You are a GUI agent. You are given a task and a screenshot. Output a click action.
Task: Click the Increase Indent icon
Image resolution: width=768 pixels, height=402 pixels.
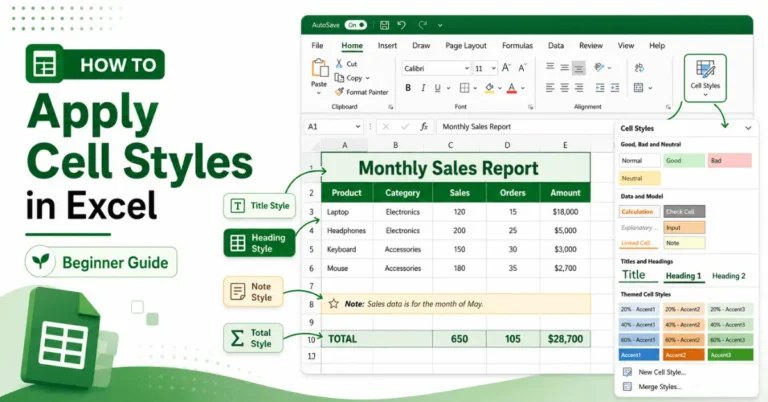[615, 88]
